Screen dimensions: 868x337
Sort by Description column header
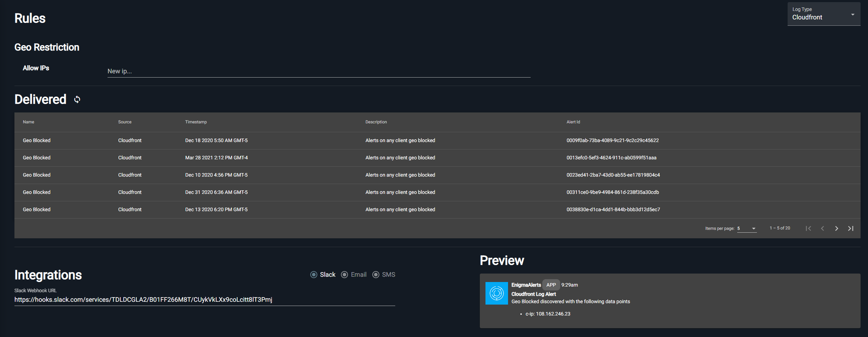376,122
